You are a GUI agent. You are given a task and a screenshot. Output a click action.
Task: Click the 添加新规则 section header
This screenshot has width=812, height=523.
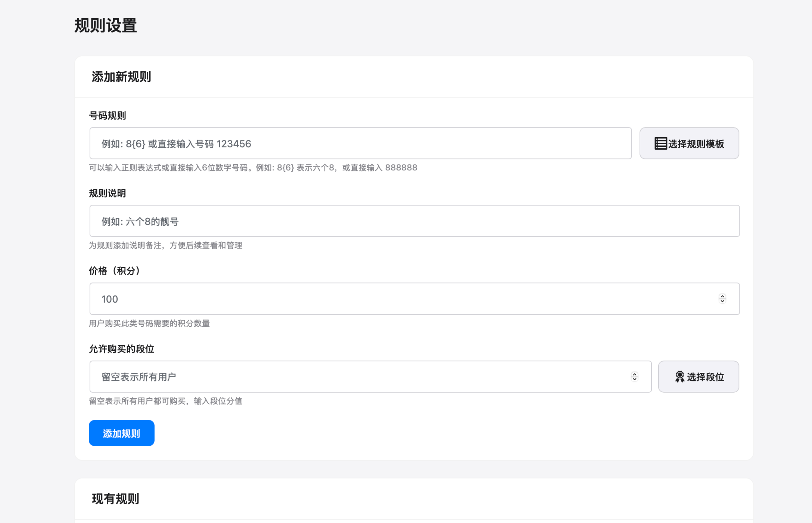point(121,77)
